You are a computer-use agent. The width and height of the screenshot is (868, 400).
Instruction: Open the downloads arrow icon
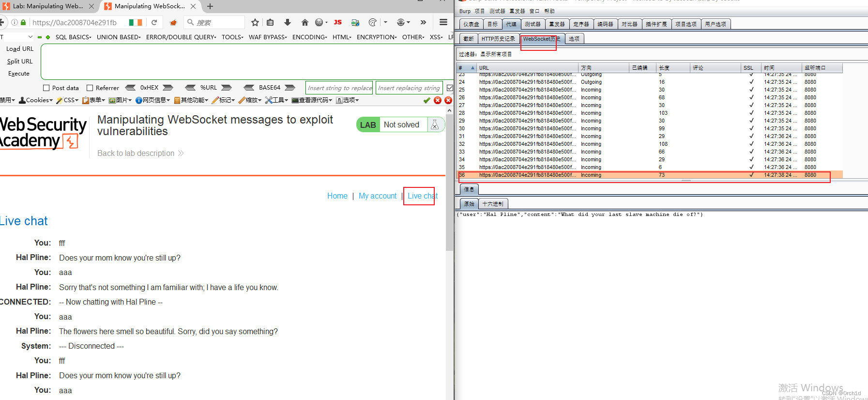point(288,22)
